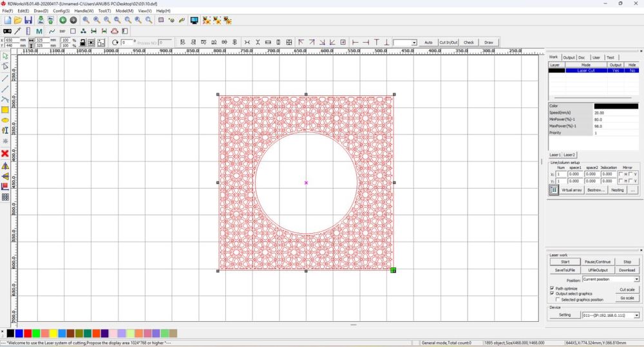Click the preview monitor icon
Image resolution: width=644 pixels, height=347 pixels.
click(194, 21)
